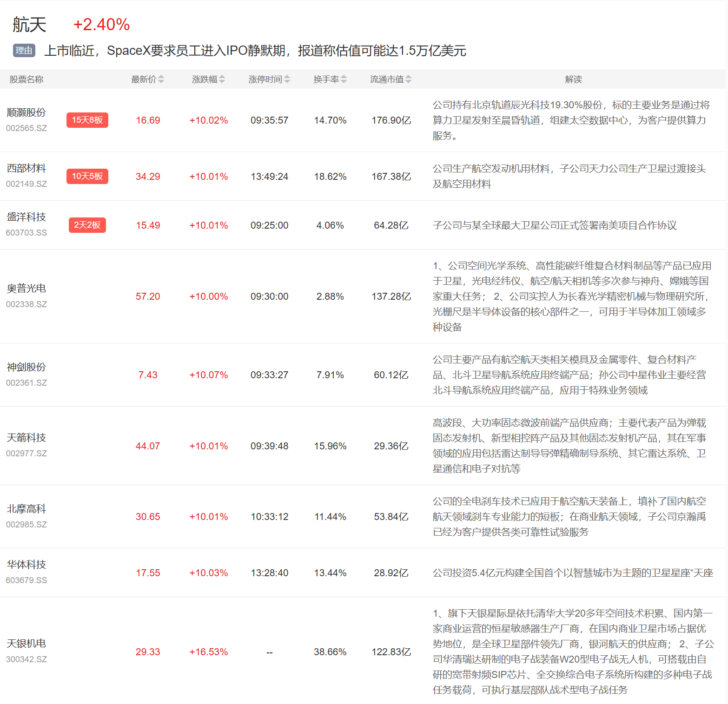This screenshot has width=728, height=704.
Task: Open 奥普光电 stock page
Action: point(26,289)
